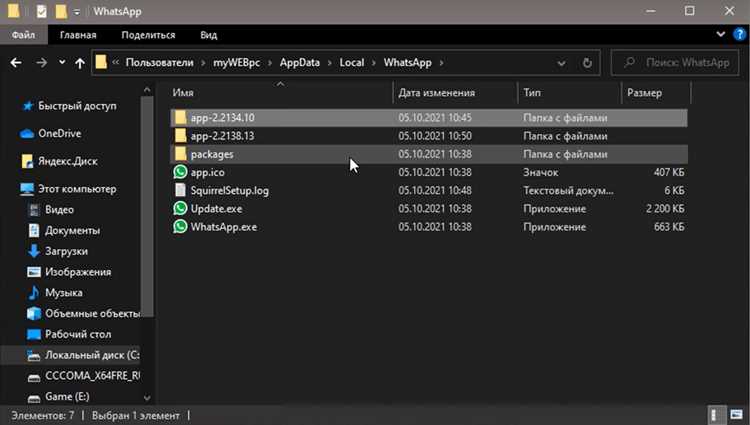
Task: Open Explorer help
Action: [x=739, y=34]
